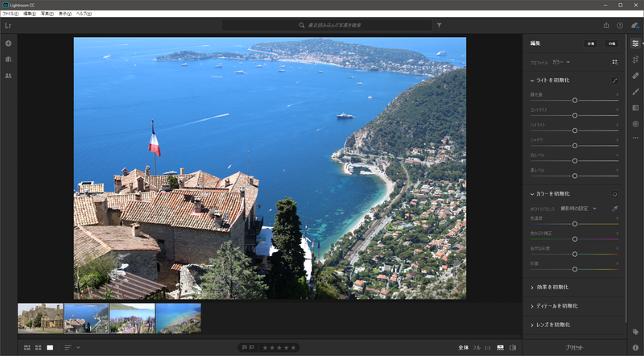Open the help question mark icon

pos(620,26)
